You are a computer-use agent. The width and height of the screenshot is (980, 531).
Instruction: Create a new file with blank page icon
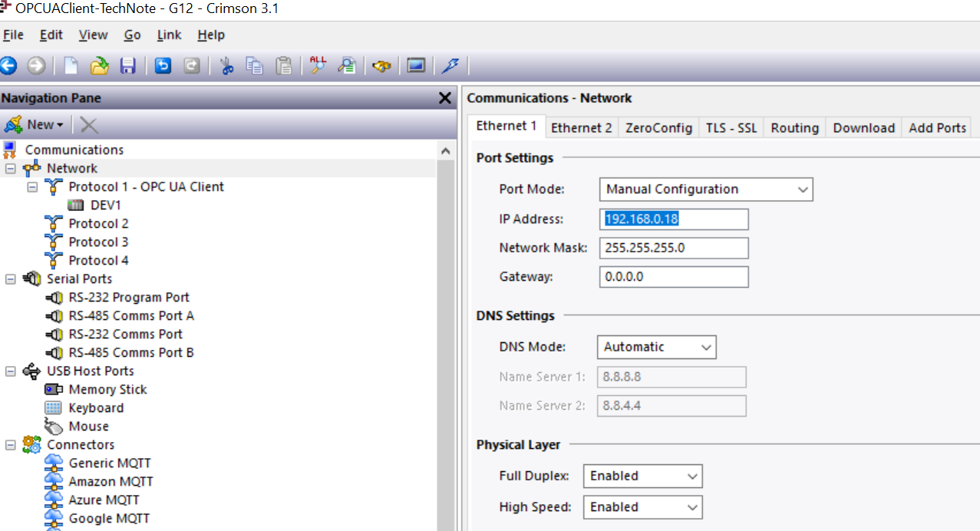(71, 66)
